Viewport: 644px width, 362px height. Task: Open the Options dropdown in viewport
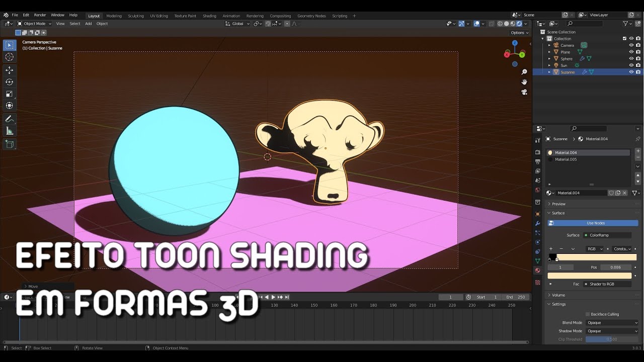tap(519, 33)
